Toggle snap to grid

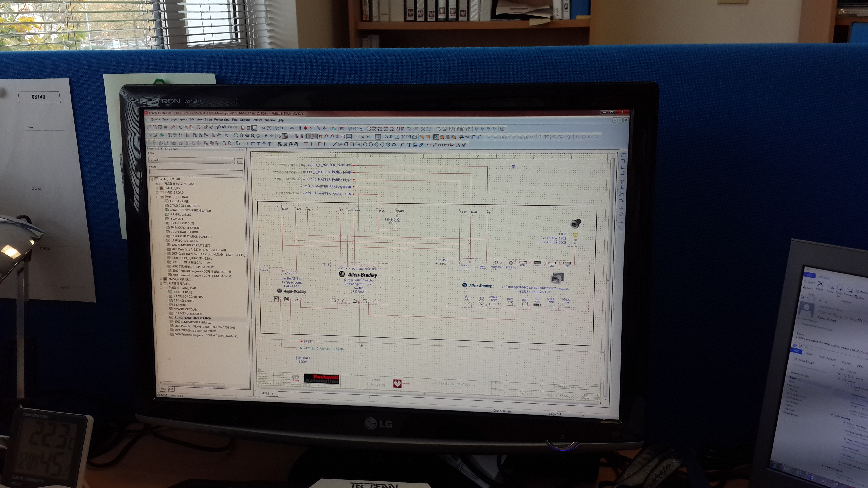click(315, 136)
